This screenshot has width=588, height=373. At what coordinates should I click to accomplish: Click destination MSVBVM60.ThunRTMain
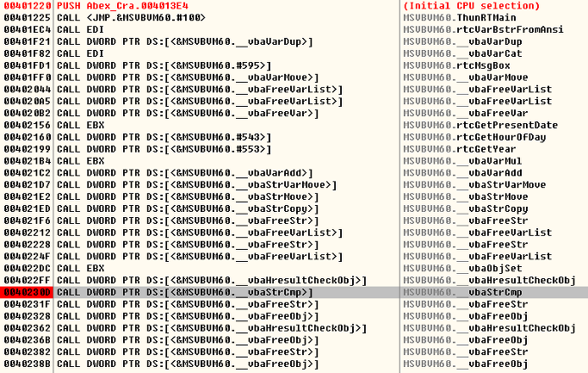pos(460,17)
